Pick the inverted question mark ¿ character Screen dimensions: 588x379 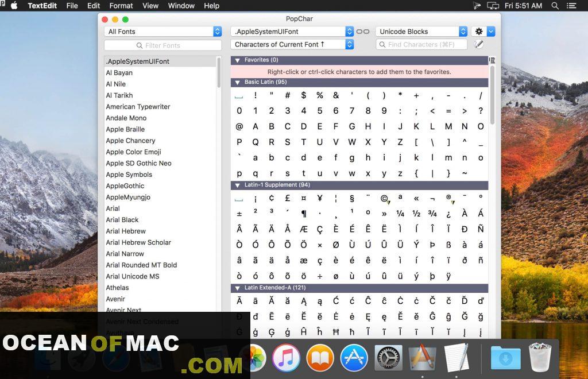click(448, 214)
